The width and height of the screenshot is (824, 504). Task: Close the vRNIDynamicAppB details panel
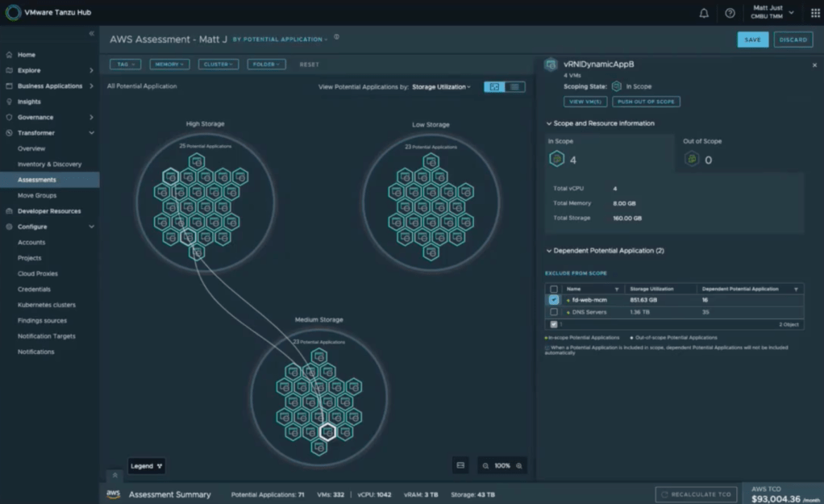[x=814, y=65]
